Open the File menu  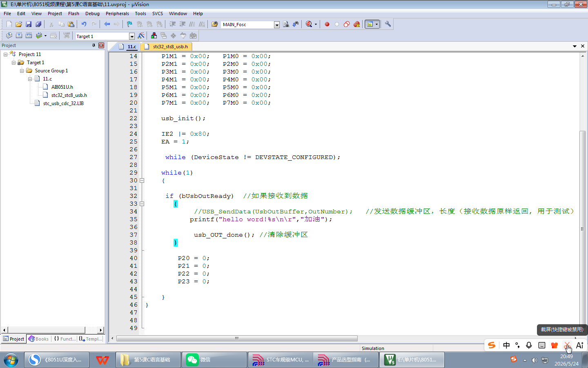[x=7, y=13]
